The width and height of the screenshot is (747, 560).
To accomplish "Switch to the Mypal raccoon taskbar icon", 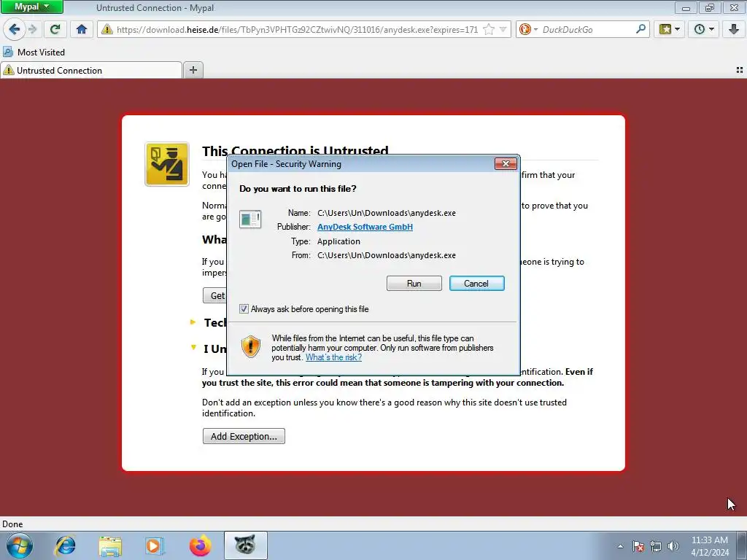I will pos(245,545).
